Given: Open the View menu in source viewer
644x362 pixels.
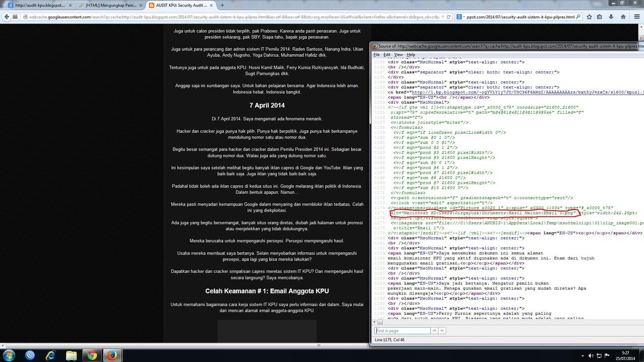Looking at the screenshot, I should tap(398, 54).
